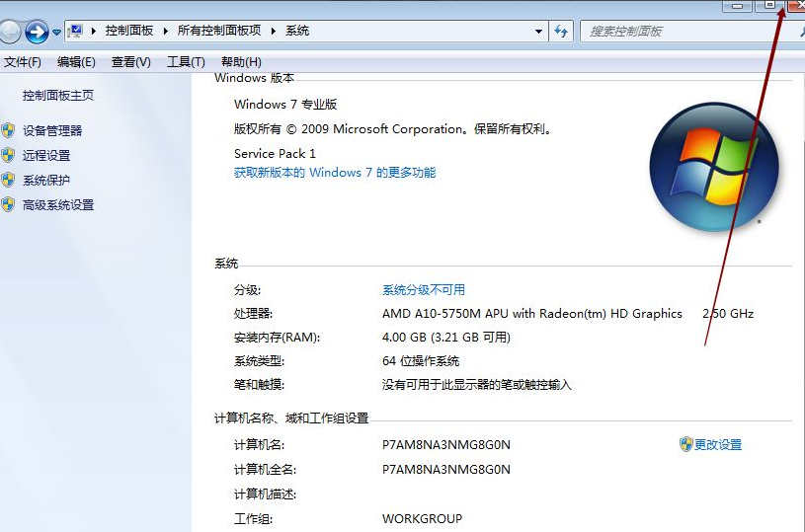Follow the 获取新版本的 Windows 7 的更多功能 link
805x532 pixels.
point(334,173)
